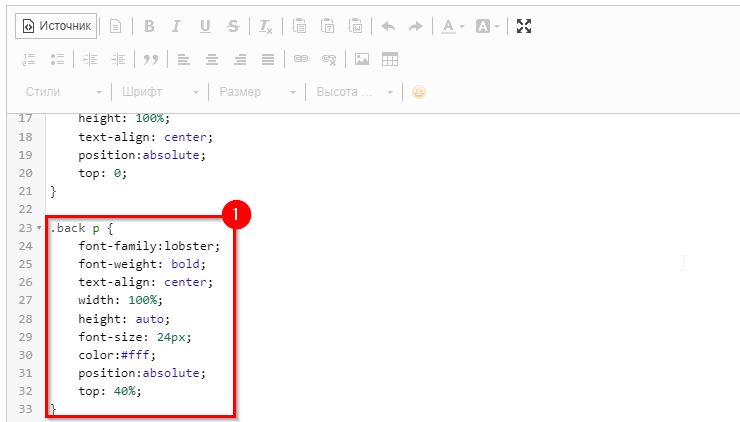
Task: Toggle strikethrough formatting
Action: coord(233,26)
